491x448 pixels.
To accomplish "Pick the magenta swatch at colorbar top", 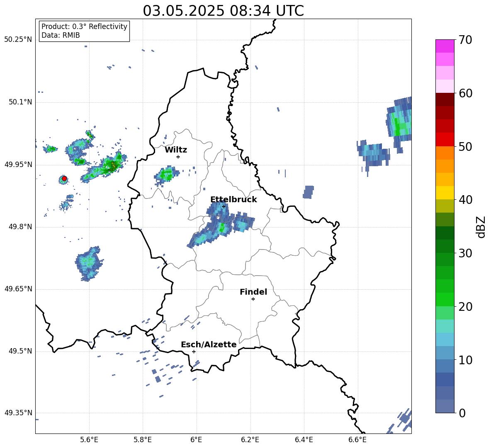I will (445, 46).
